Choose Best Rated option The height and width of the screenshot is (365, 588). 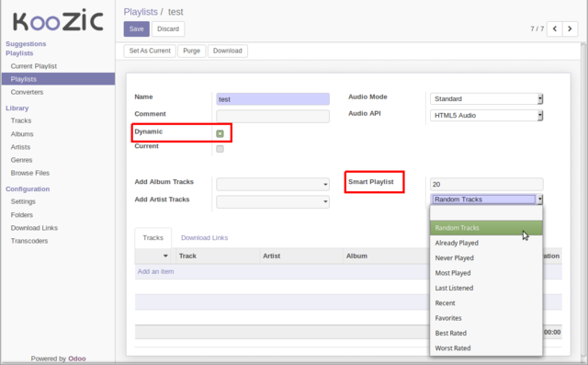click(486, 333)
